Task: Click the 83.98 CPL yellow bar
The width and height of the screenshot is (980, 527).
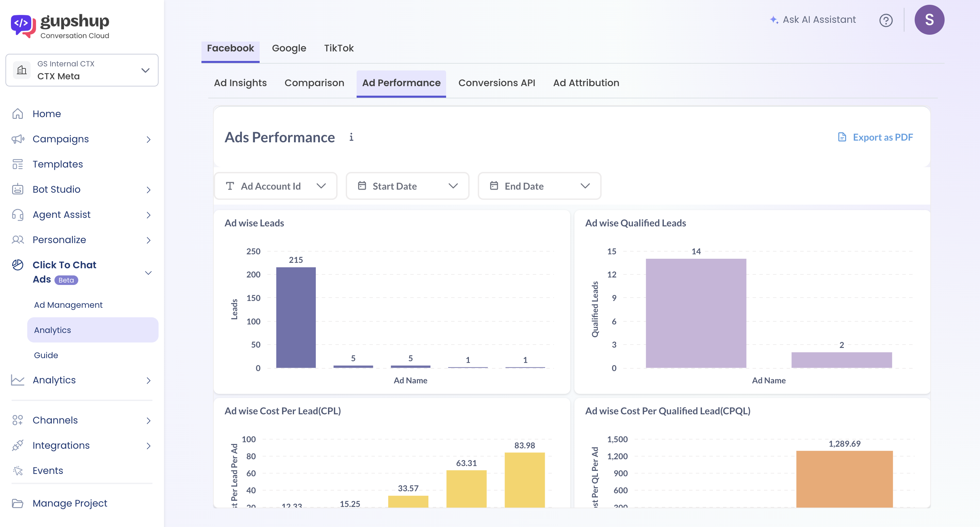Action: [525, 479]
